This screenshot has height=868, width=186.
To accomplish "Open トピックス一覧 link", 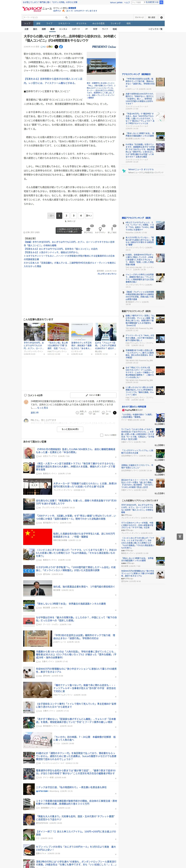I will (155, 29).
